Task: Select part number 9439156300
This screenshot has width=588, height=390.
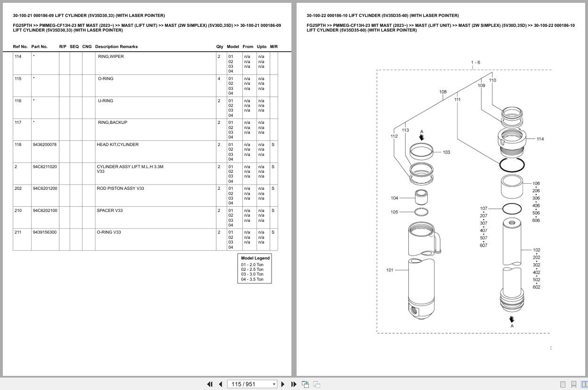Action: point(45,232)
